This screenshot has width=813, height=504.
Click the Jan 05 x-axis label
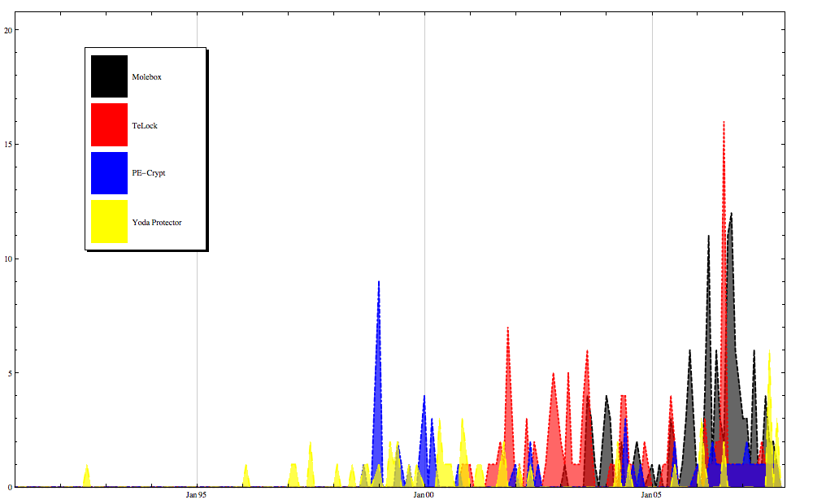tap(651, 495)
